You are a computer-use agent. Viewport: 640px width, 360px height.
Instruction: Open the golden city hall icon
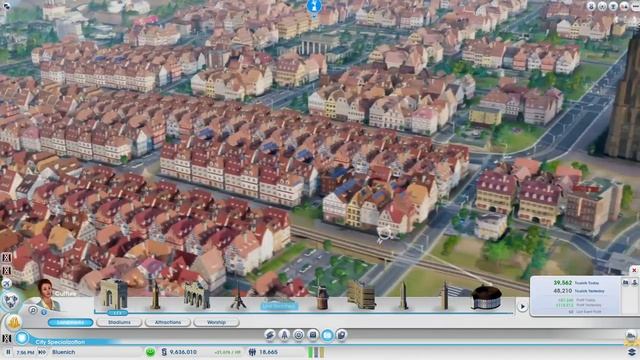point(13,322)
